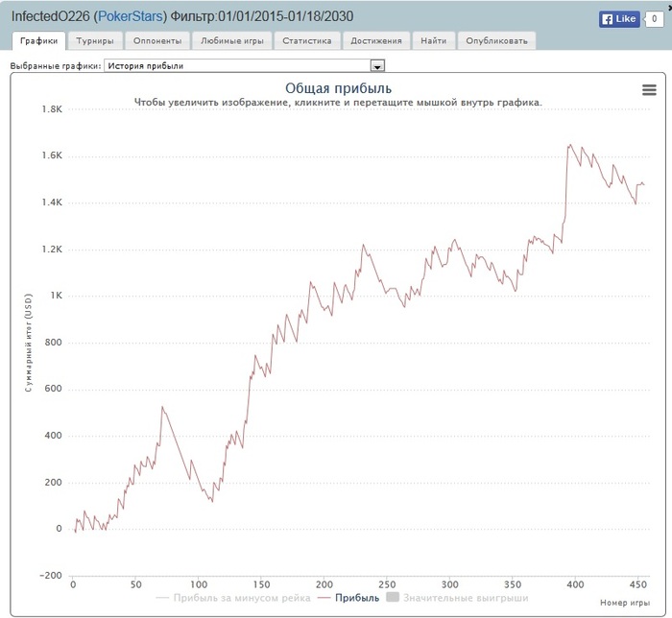Open the Найти tab

(433, 41)
